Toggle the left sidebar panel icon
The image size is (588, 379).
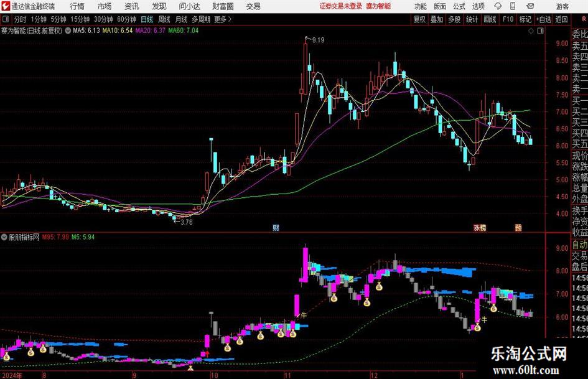(6, 19)
